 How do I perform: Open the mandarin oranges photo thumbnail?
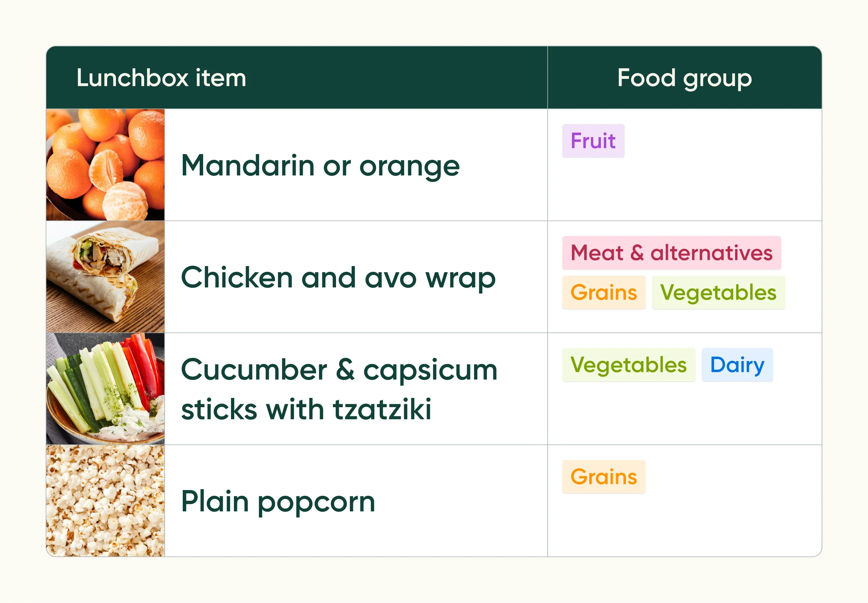point(105,165)
